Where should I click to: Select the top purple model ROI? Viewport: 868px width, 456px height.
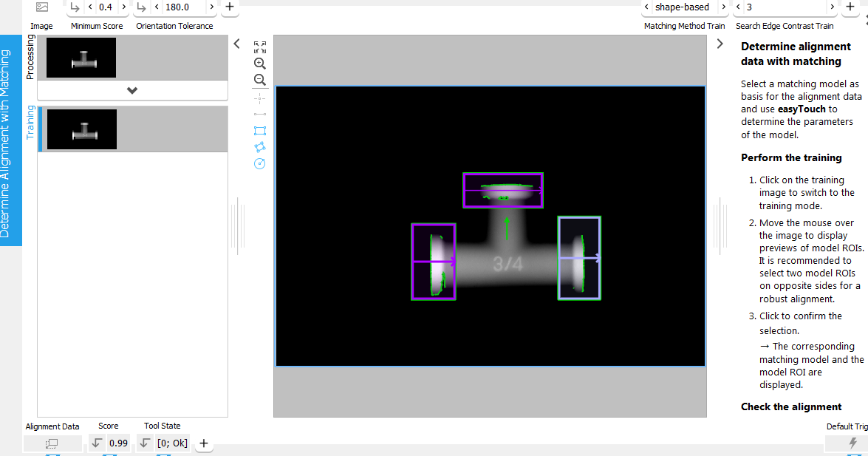click(x=503, y=190)
